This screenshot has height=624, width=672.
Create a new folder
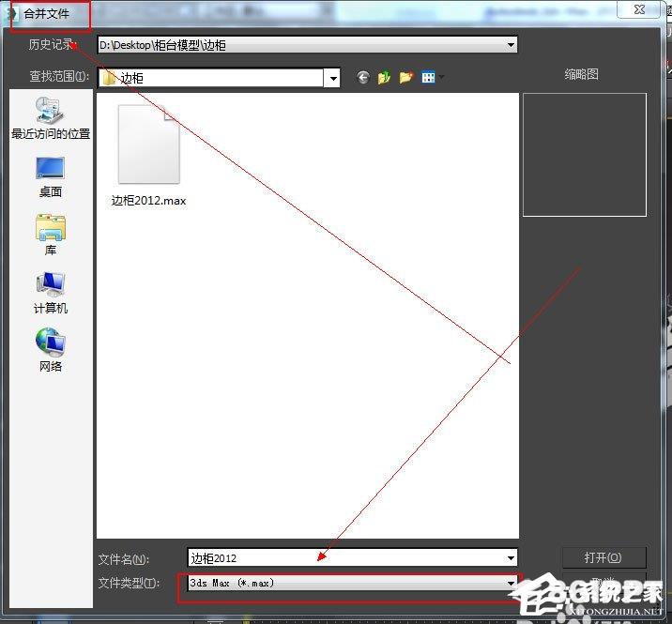405,78
